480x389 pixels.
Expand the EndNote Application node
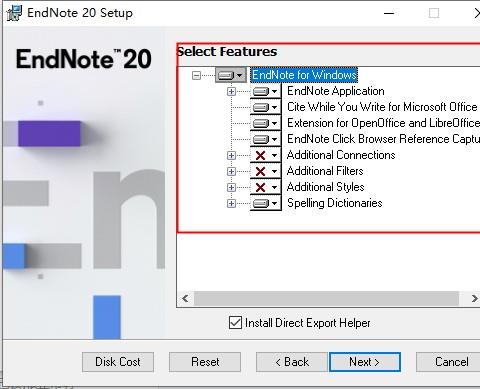point(231,91)
